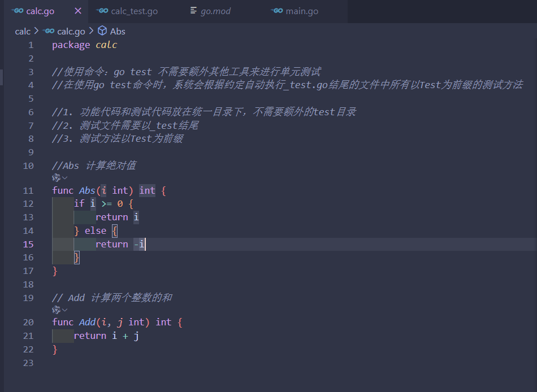
Task: Click 'return -i' on line 15
Action: pyautogui.click(x=120, y=245)
